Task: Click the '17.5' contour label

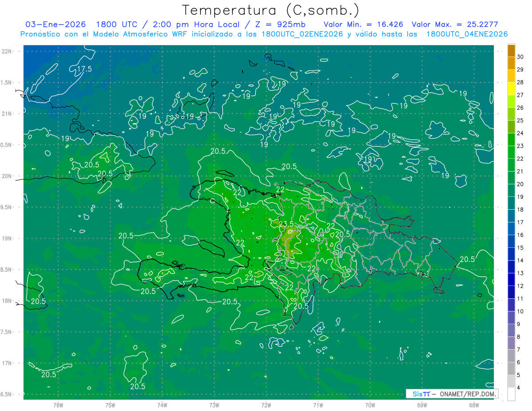Action: [x=84, y=69]
